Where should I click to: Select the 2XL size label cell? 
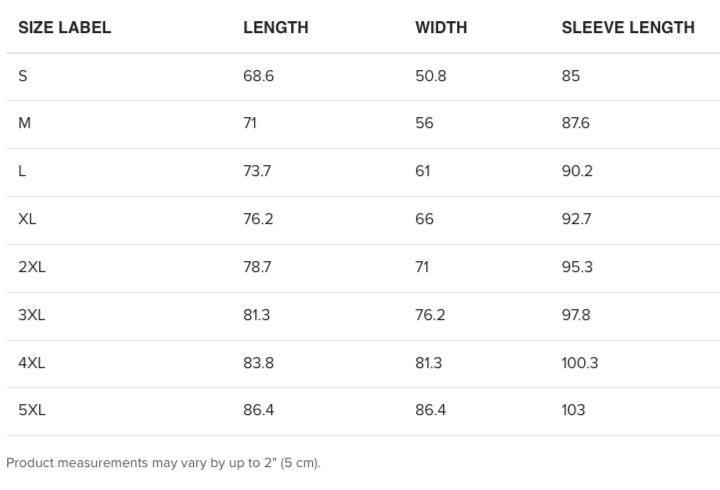tap(31, 267)
